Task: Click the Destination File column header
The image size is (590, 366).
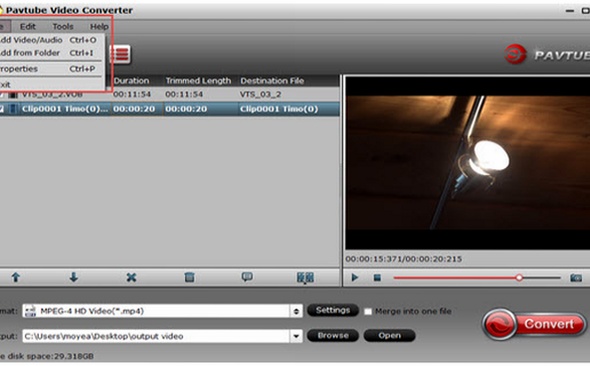Action: (x=272, y=81)
